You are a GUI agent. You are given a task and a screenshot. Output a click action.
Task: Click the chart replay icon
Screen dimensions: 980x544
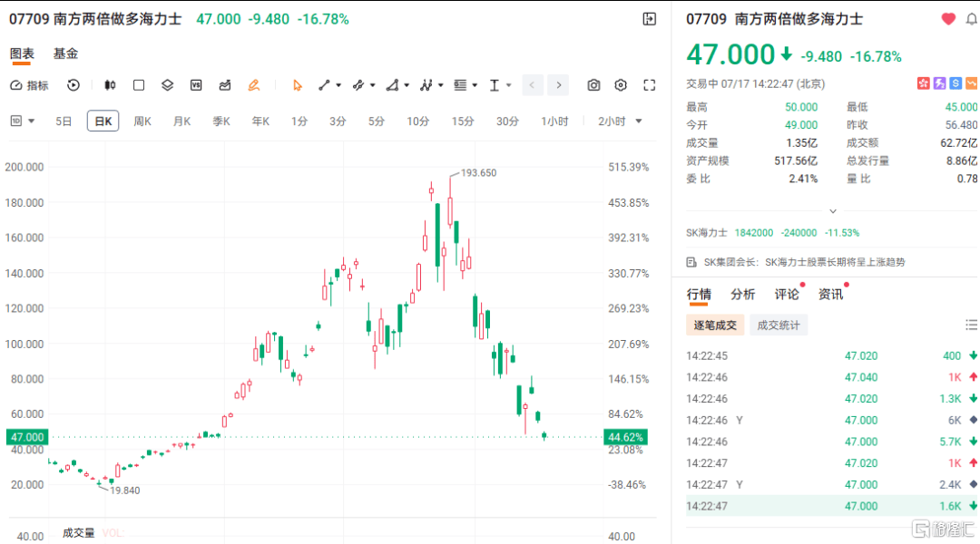[73, 85]
